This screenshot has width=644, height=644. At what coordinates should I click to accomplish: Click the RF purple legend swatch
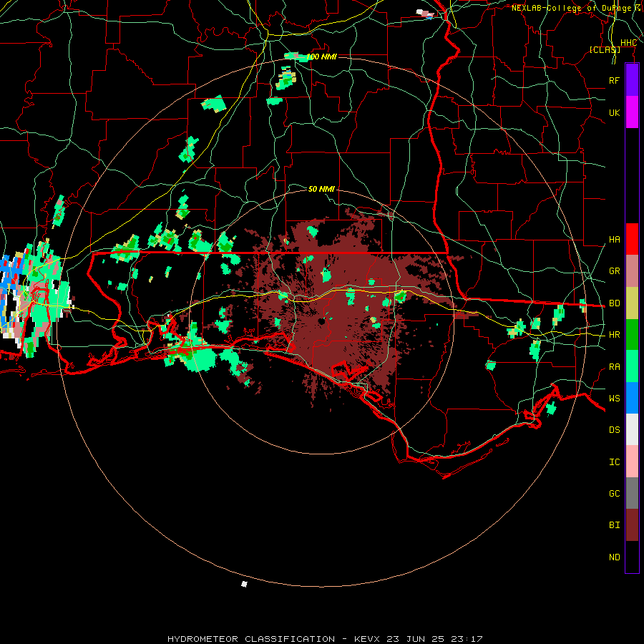click(x=632, y=80)
